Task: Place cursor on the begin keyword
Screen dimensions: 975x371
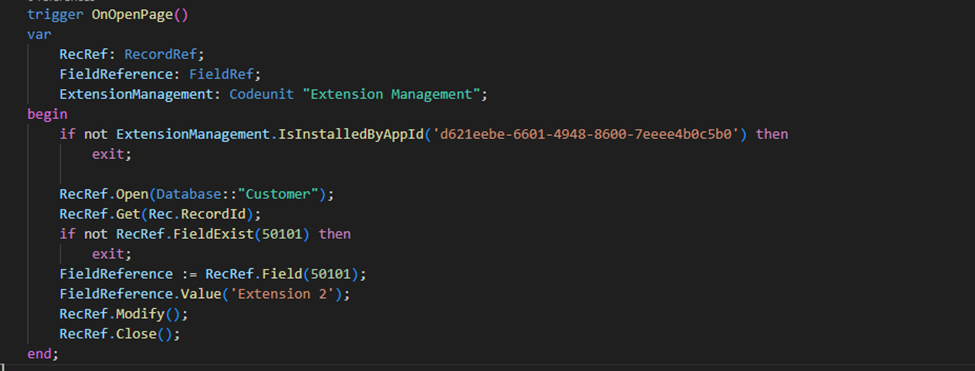Action: point(47,114)
